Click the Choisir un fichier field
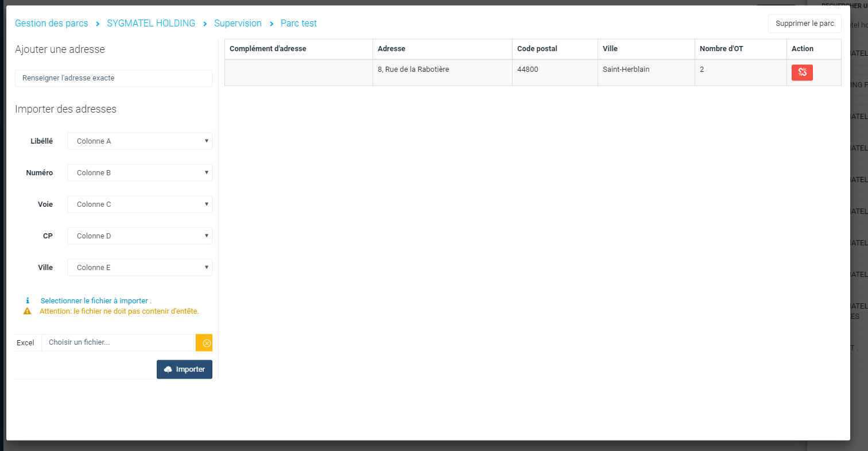The height and width of the screenshot is (451, 868). pyautogui.click(x=118, y=342)
